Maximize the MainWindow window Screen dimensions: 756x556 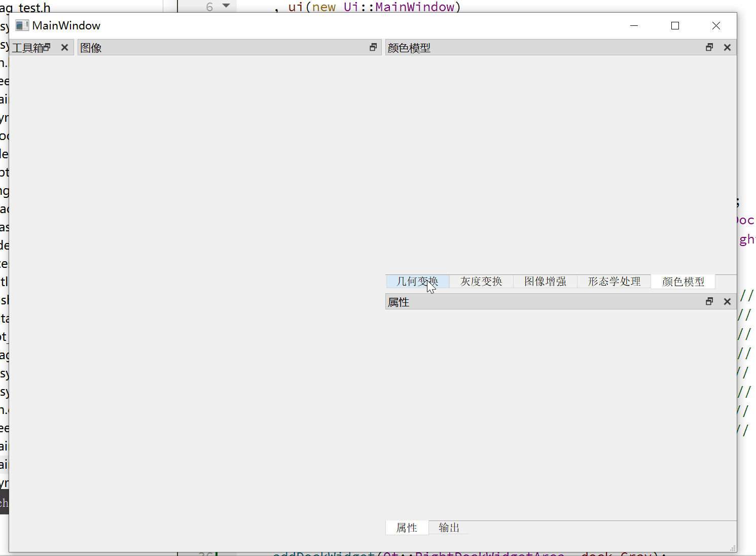675,25
